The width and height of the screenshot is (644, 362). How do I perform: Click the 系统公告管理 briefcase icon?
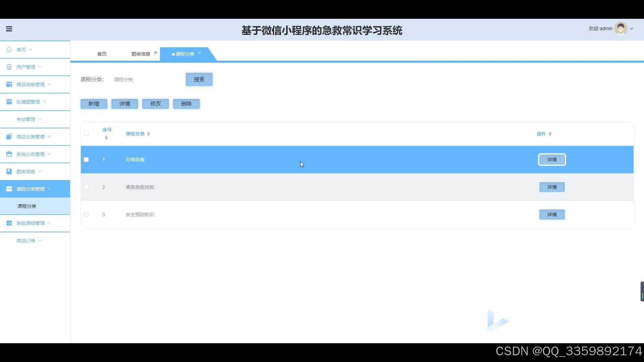9,154
